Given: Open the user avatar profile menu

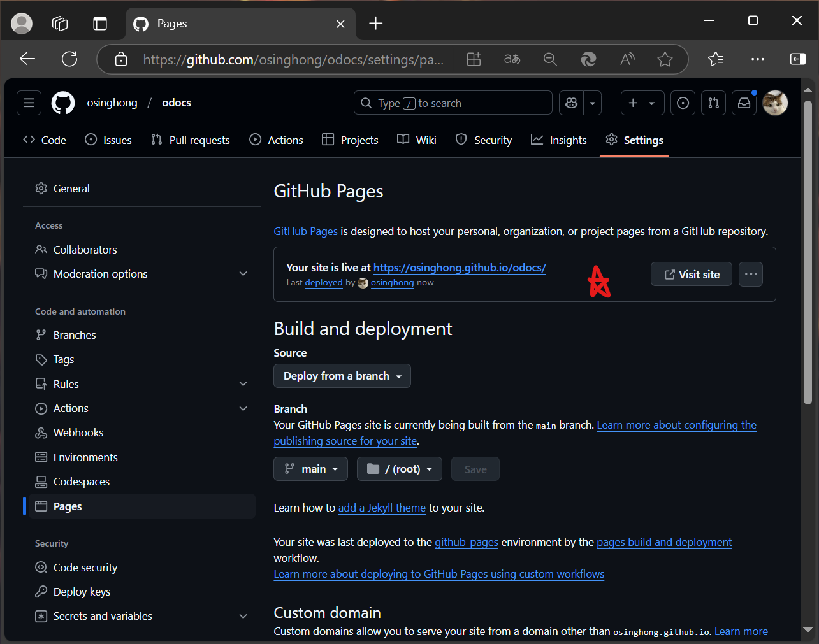Looking at the screenshot, I should (775, 103).
